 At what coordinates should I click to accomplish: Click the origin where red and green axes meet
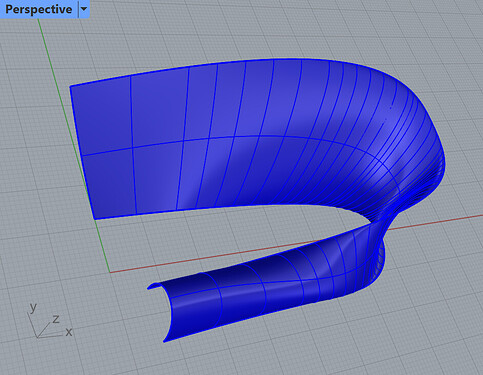coord(110,272)
